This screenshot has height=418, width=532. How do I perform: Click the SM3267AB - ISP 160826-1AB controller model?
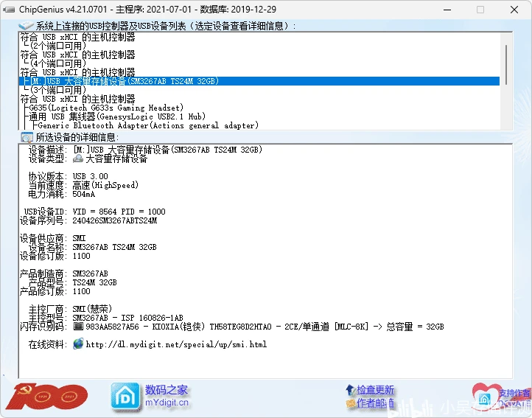pos(128,318)
